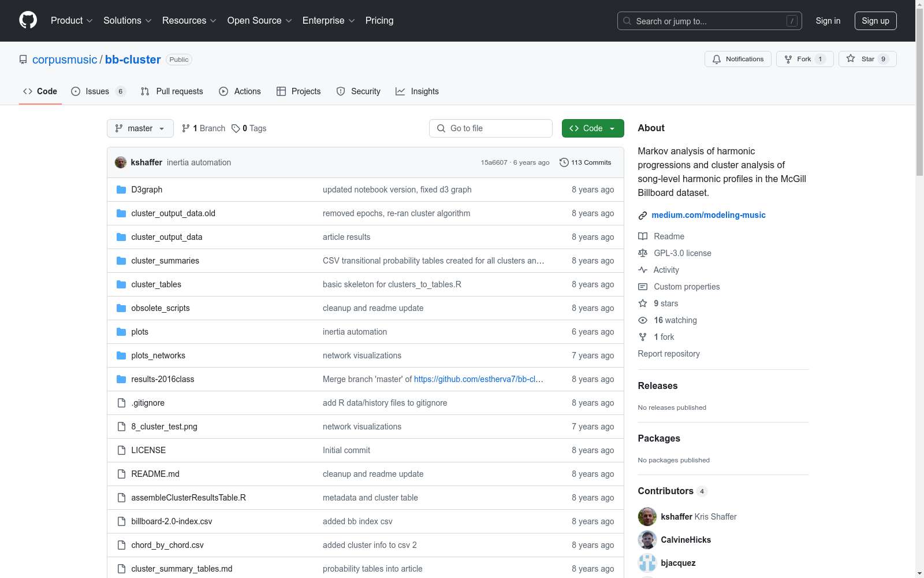The width and height of the screenshot is (924, 578).
Task: Switch to the Issues tab
Action: (x=98, y=91)
